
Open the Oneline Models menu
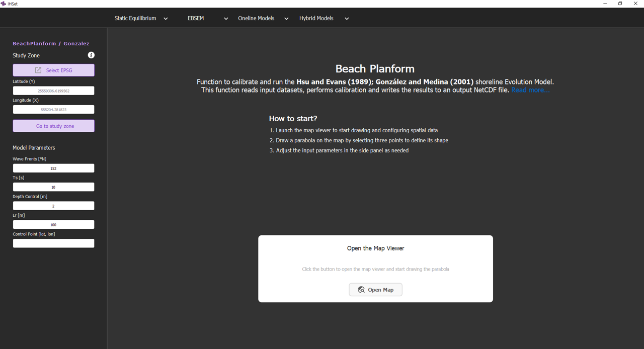256,18
